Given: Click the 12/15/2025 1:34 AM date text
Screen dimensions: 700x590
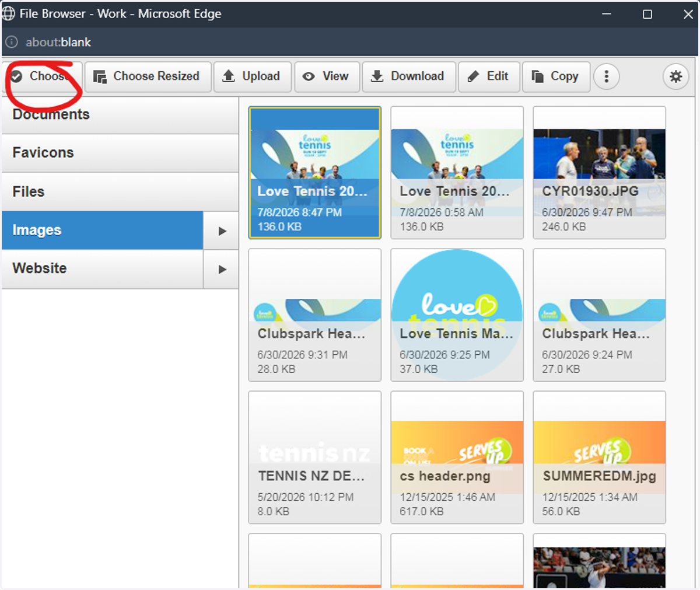Looking at the screenshot, I should [x=590, y=497].
